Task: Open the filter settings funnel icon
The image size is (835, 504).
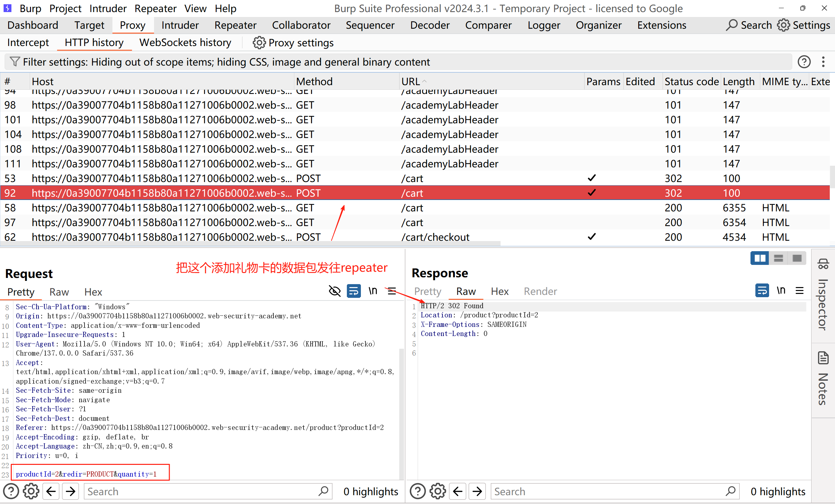Action: click(x=15, y=62)
